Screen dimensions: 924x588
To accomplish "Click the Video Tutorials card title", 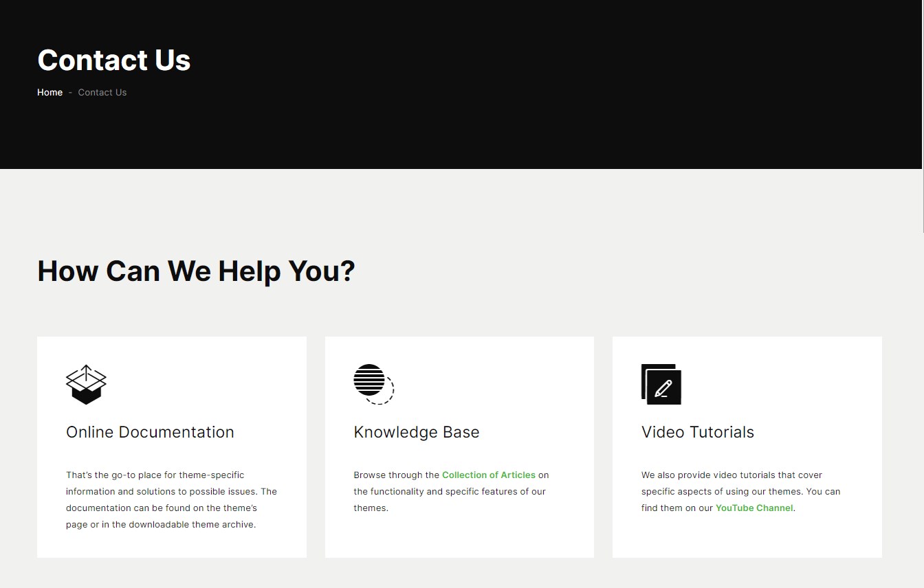I will 697,432.
